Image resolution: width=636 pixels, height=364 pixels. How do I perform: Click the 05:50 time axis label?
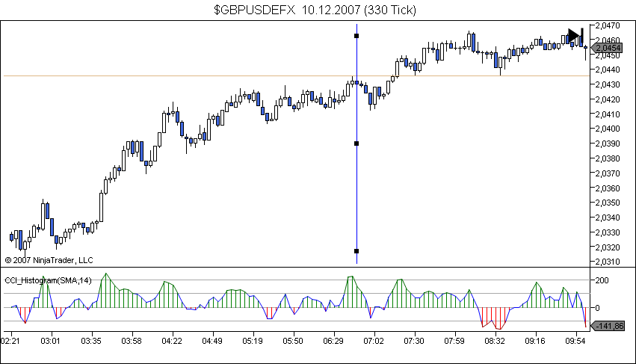tap(292, 341)
